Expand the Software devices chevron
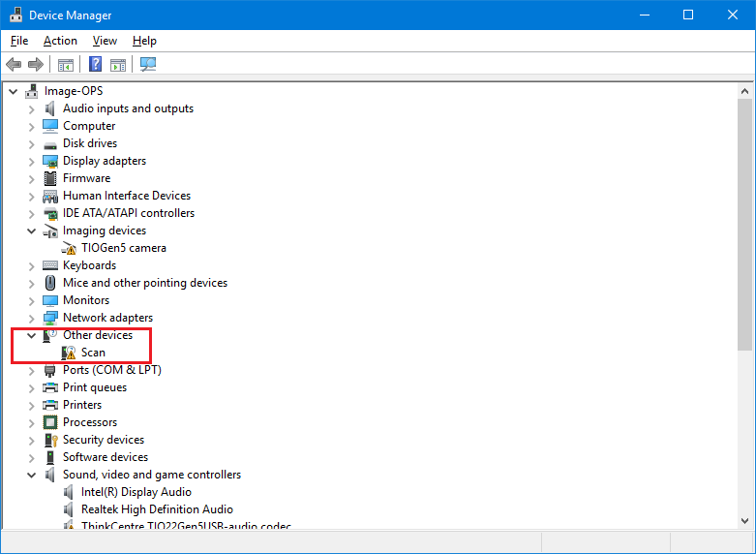This screenshot has height=554, width=756. [31, 457]
